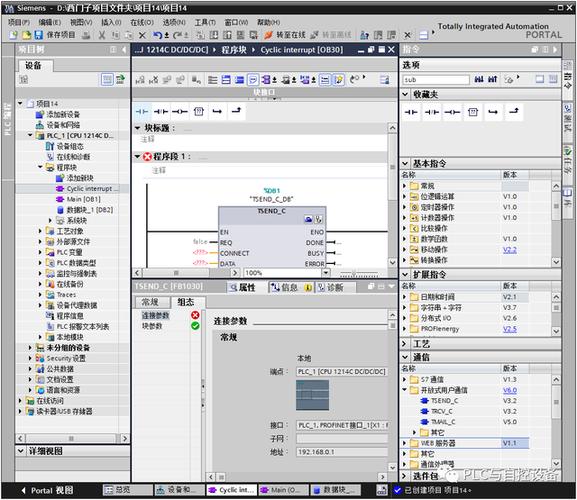Click normally open contact in instructions favorites pane
Viewport: 577px width, 500px height.
click(x=411, y=112)
